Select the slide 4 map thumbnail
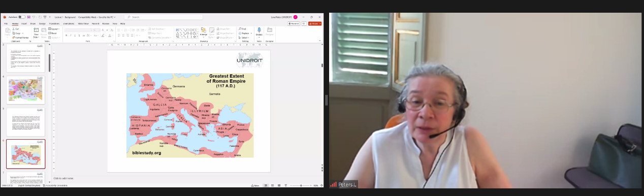 click(25, 90)
